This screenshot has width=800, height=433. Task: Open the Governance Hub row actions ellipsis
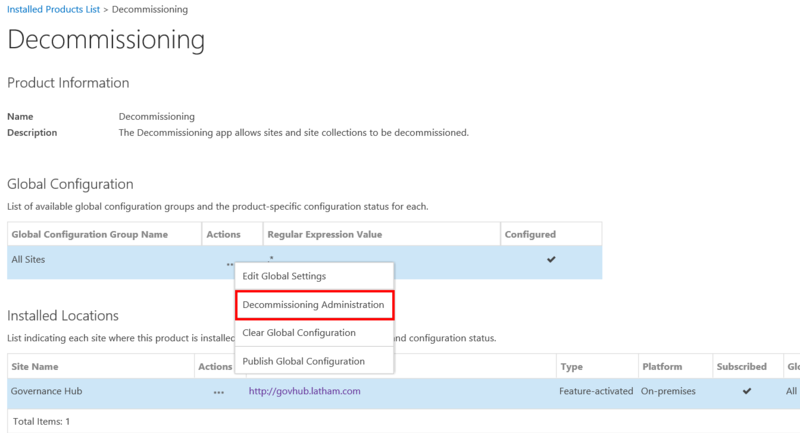218,392
